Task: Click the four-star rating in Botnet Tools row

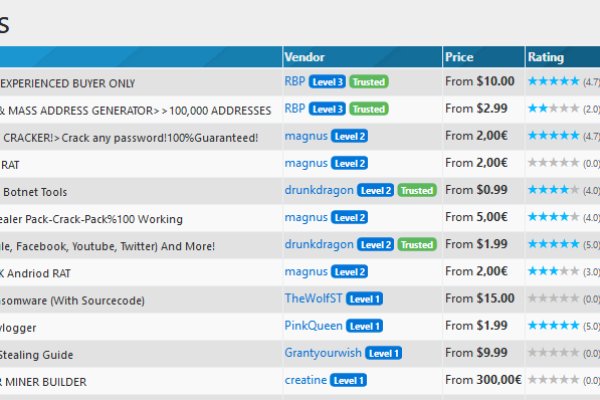Action: click(x=553, y=189)
